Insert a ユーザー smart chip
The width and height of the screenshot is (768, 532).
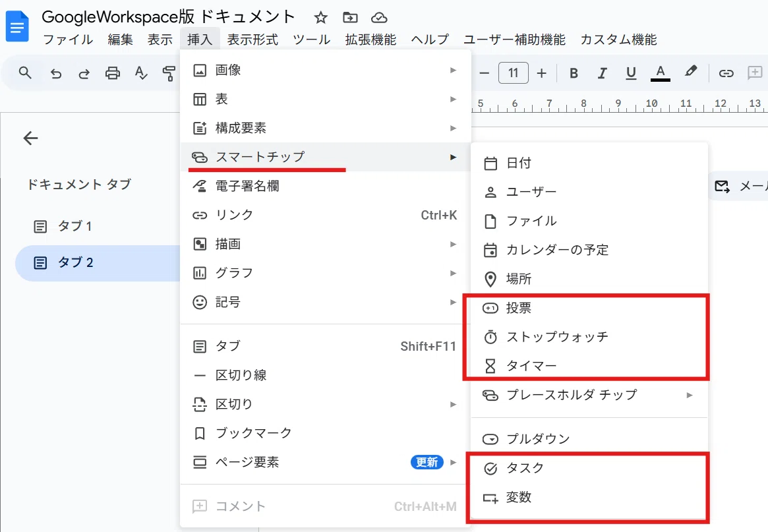point(589,192)
